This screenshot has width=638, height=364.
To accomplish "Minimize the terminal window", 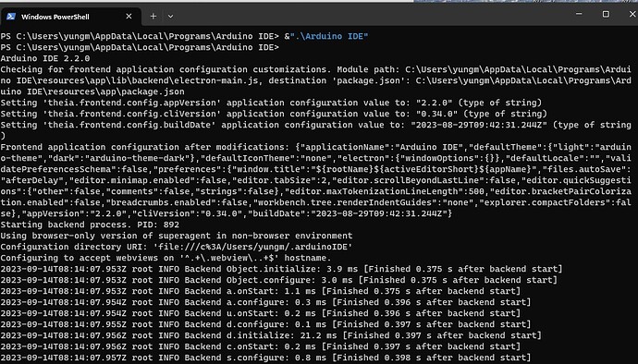I will 579,14.
